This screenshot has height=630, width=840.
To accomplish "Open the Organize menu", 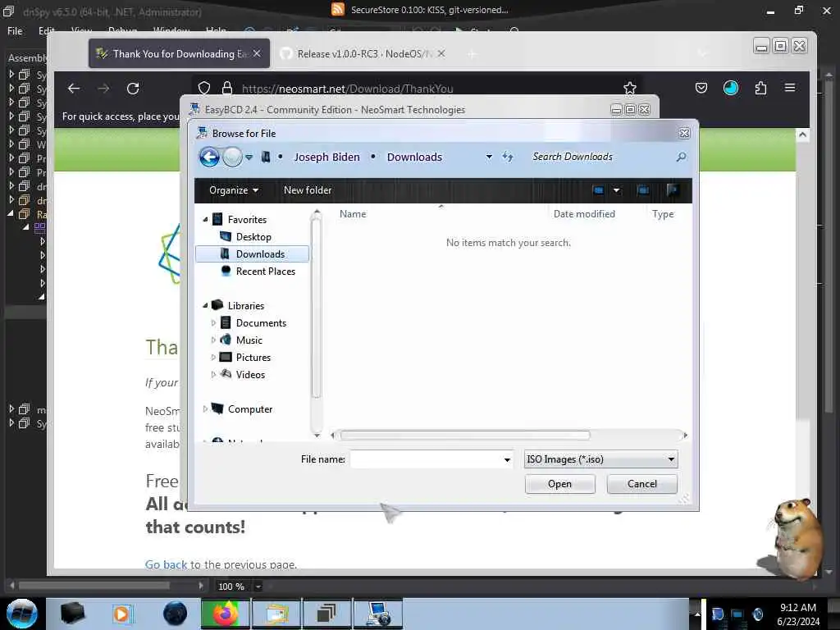I will tap(234, 190).
